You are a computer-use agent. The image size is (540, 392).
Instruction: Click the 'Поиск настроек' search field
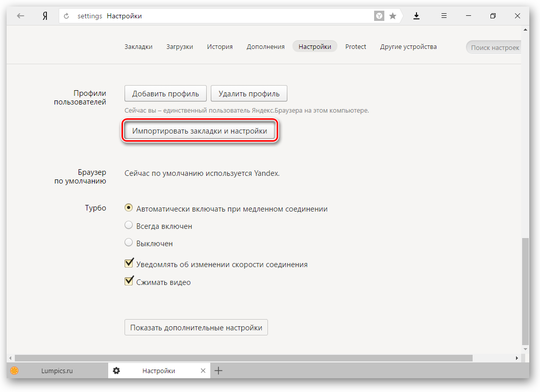click(x=494, y=47)
